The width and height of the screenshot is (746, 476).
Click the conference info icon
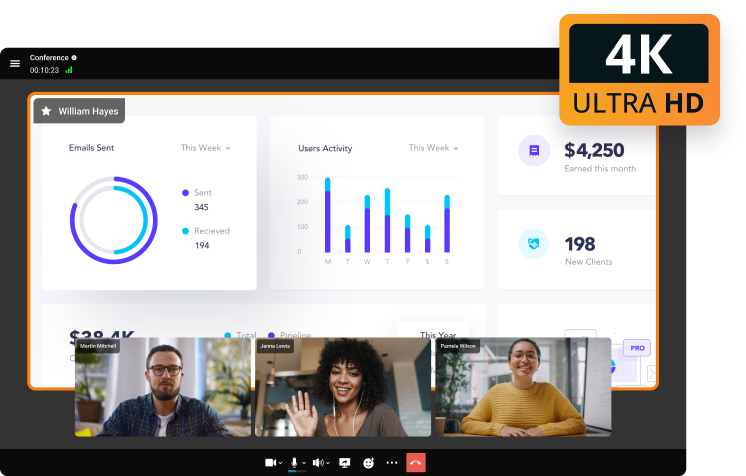pyautogui.click(x=74, y=58)
